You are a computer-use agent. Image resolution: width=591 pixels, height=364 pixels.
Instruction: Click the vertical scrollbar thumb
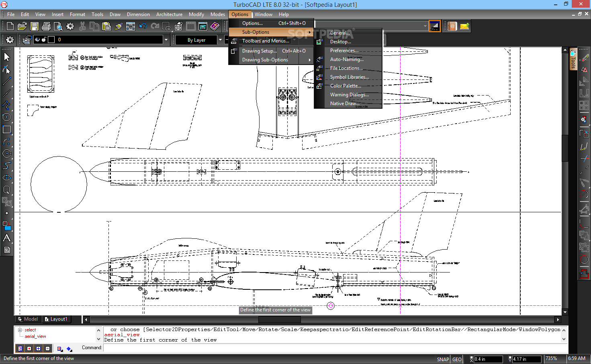[565, 148]
